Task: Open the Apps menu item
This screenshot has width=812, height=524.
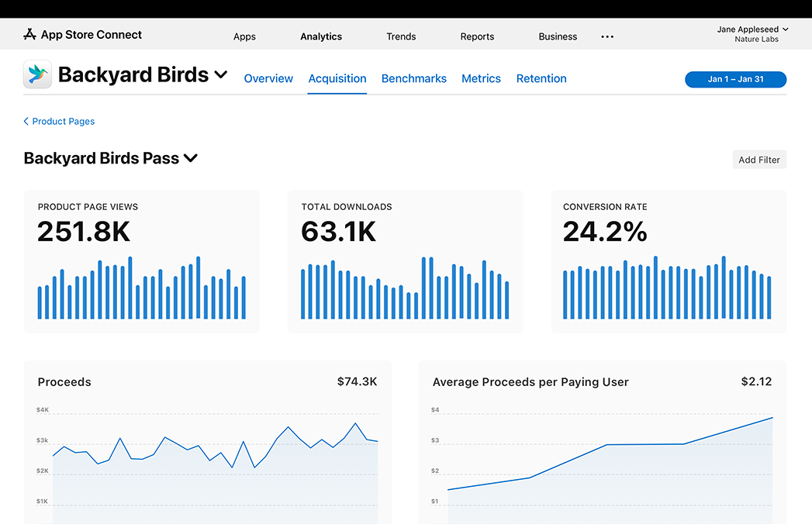Action: (244, 36)
